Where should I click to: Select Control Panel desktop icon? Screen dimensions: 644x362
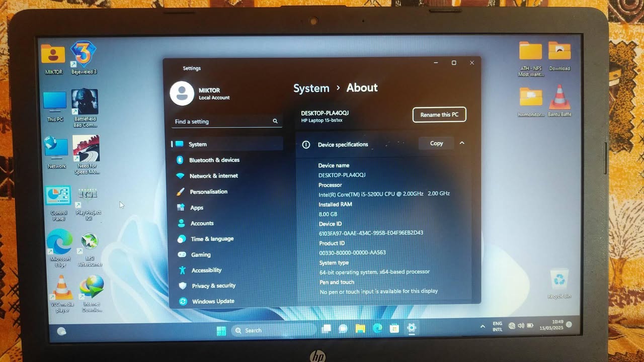coord(58,204)
